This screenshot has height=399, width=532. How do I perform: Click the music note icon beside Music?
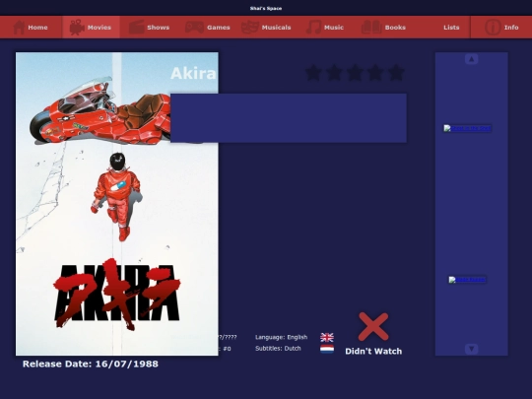click(313, 28)
